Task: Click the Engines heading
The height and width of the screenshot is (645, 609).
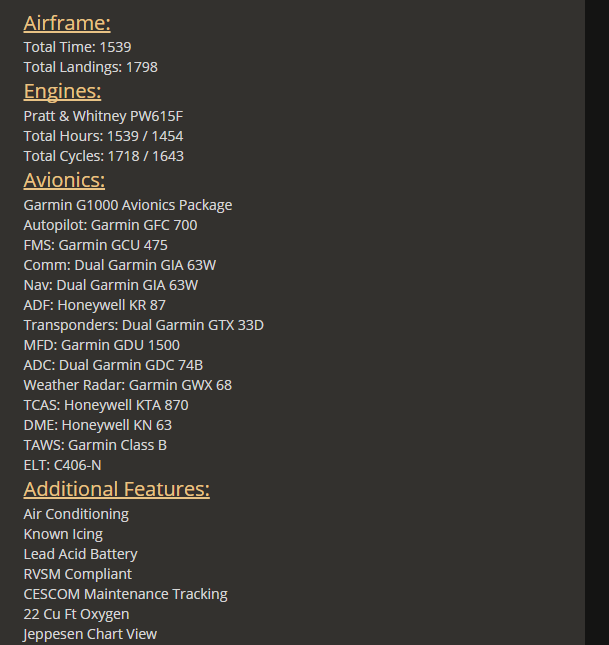Action: point(62,91)
